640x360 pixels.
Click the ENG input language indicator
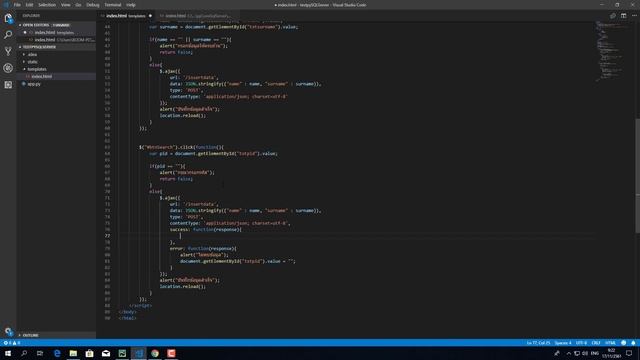[595, 353]
